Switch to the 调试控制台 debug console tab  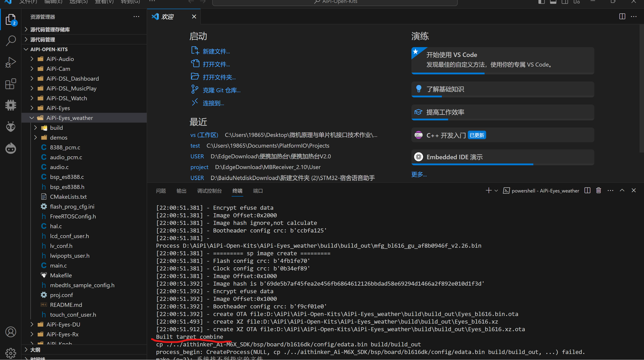(x=209, y=191)
